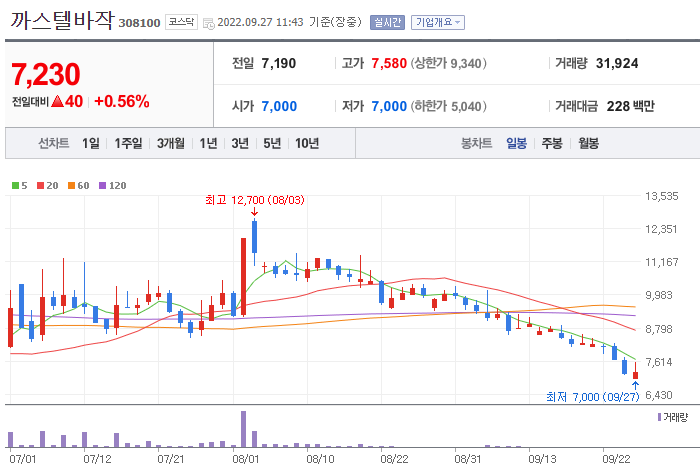Select the 5년 line chart tab
700x469 pixels.
(272, 143)
